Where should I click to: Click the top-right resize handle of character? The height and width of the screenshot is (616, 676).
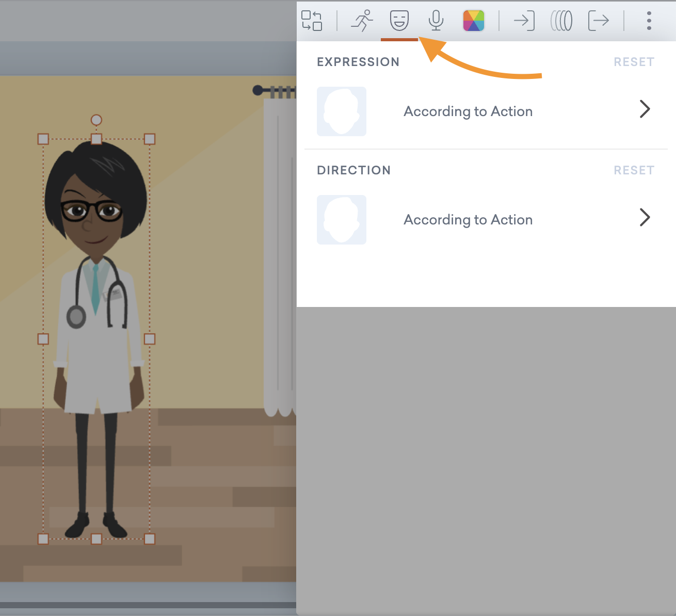pos(150,139)
